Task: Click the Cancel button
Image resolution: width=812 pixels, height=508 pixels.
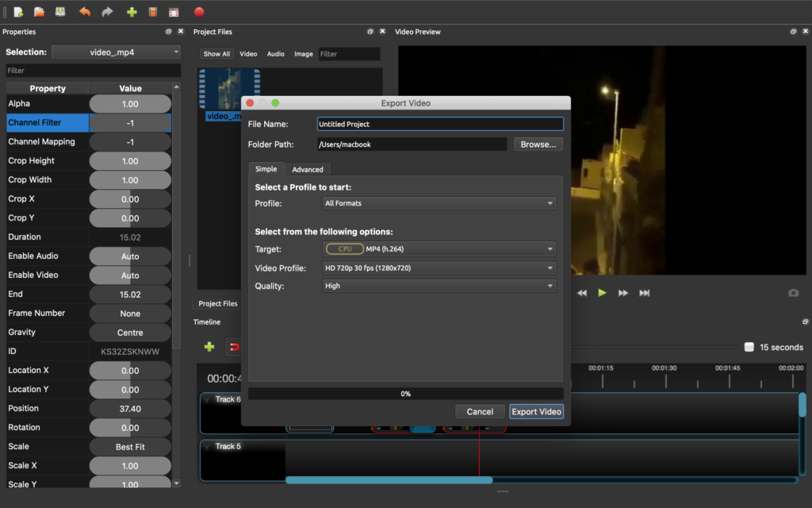Action: (x=480, y=412)
